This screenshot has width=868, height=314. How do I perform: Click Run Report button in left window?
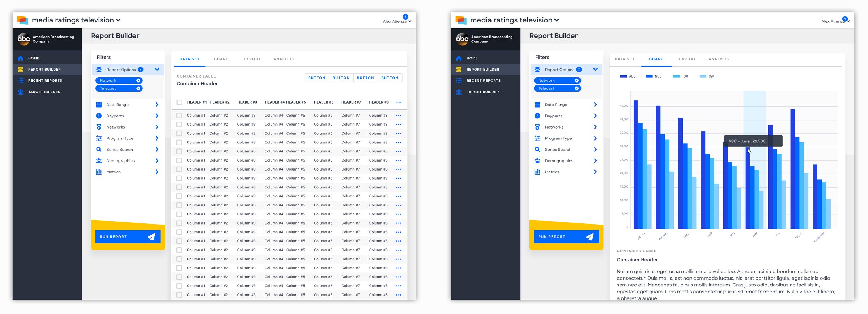pos(128,237)
